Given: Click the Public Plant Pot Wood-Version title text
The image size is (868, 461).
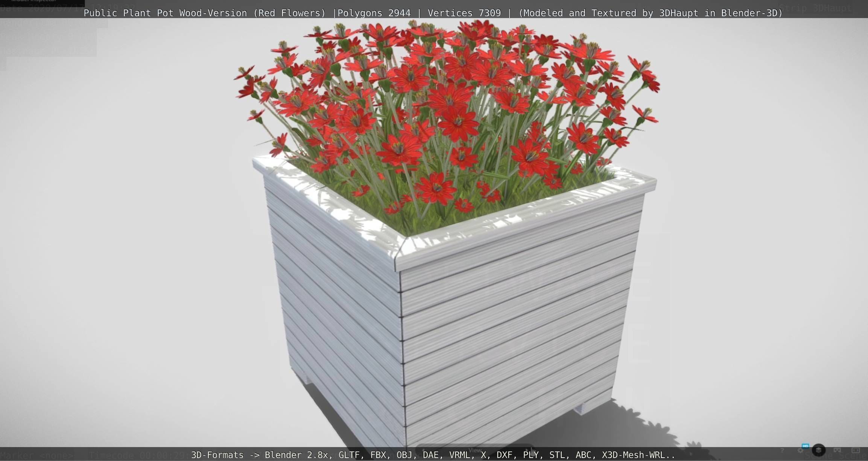Looking at the screenshot, I should pos(433,13).
